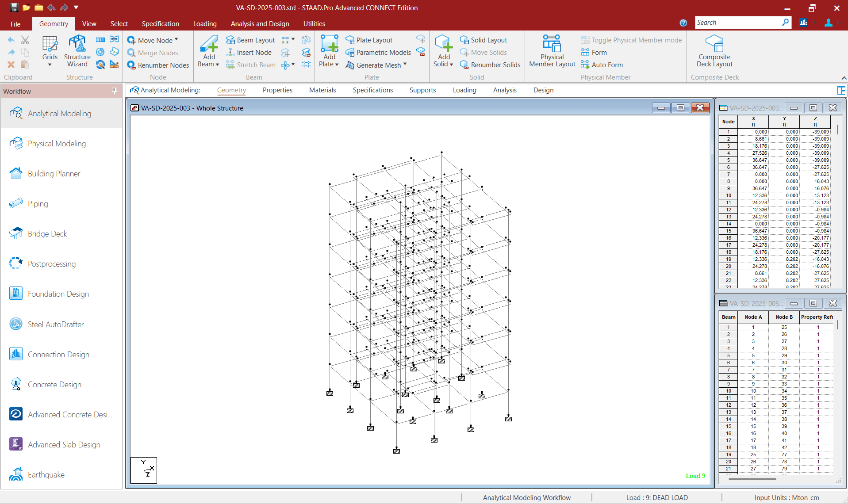Image resolution: width=848 pixels, height=504 pixels.
Task: Expand the Add Beam dropdown arrow
Action: [217, 65]
